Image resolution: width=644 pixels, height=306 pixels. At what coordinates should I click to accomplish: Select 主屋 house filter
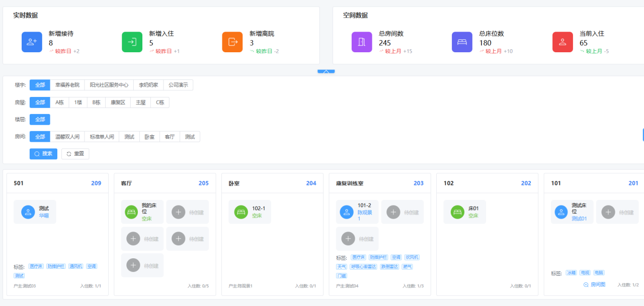pyautogui.click(x=141, y=103)
